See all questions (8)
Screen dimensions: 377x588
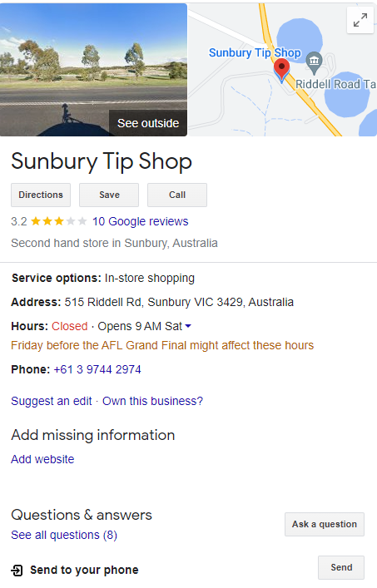(x=64, y=535)
